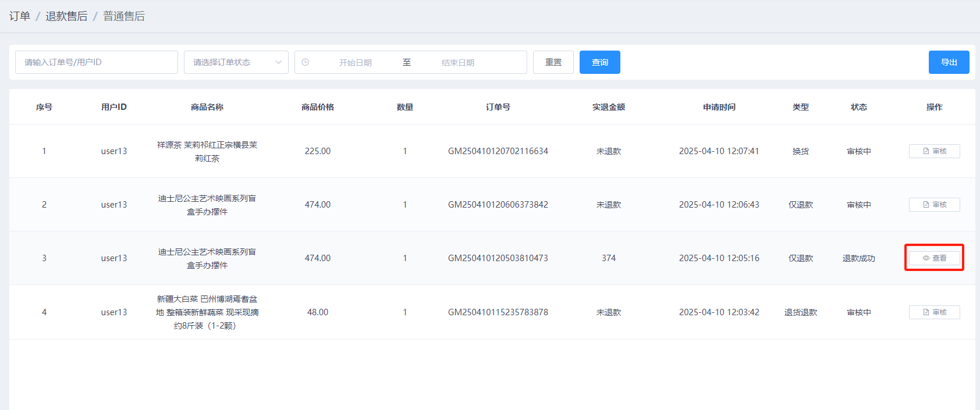Click the clock icon in date range picker
Screen dimensions: 980x410
point(306,62)
